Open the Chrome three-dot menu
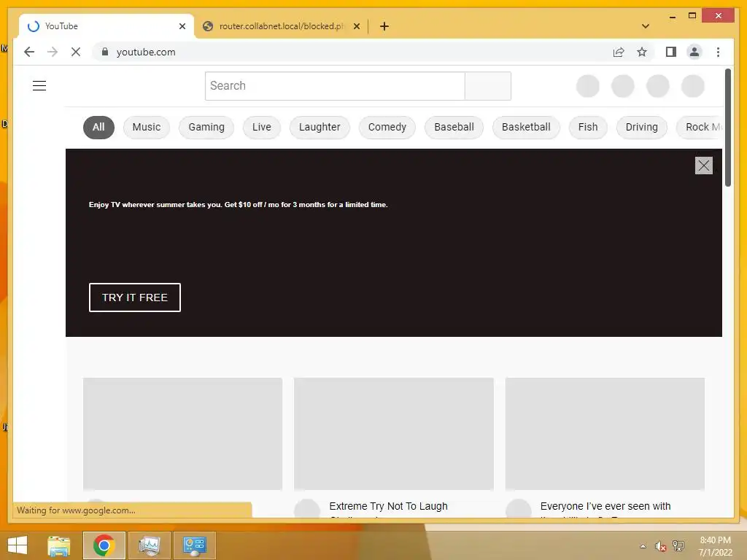The height and width of the screenshot is (560, 747). tap(718, 52)
